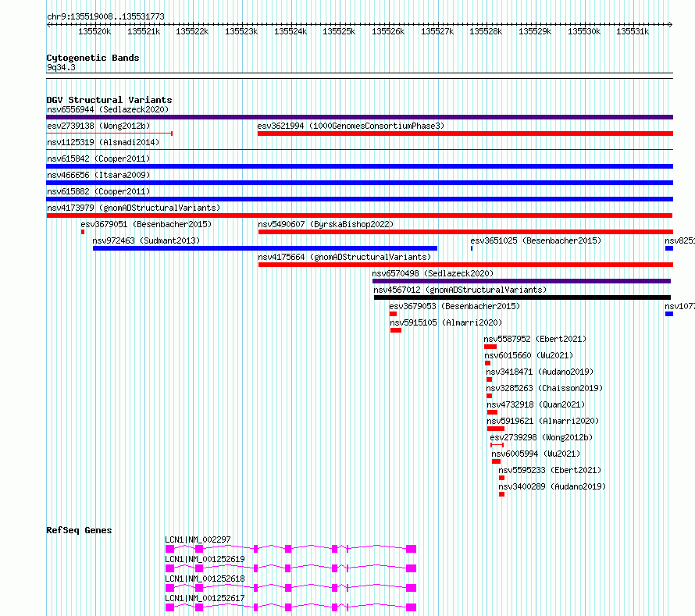Click the LCN1|NM_002297 gene label
Image resolution: width=695 pixels, height=616 pixels.
pyautogui.click(x=198, y=539)
